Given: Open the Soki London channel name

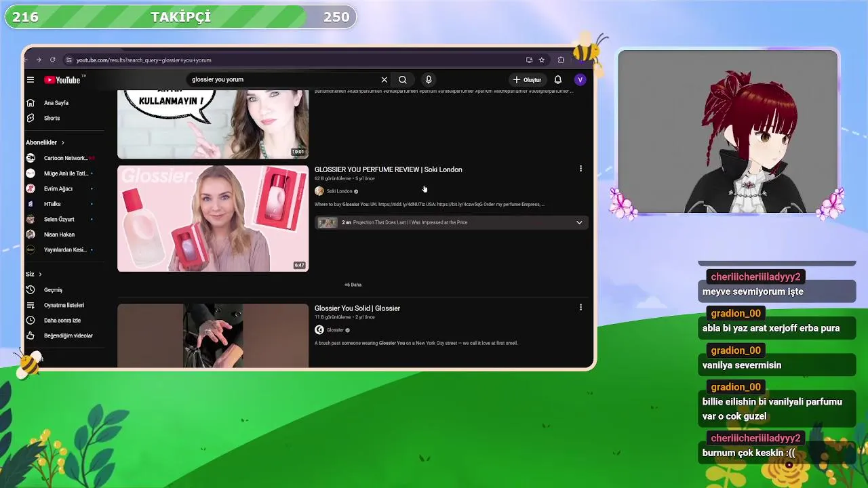Looking at the screenshot, I should 339,191.
